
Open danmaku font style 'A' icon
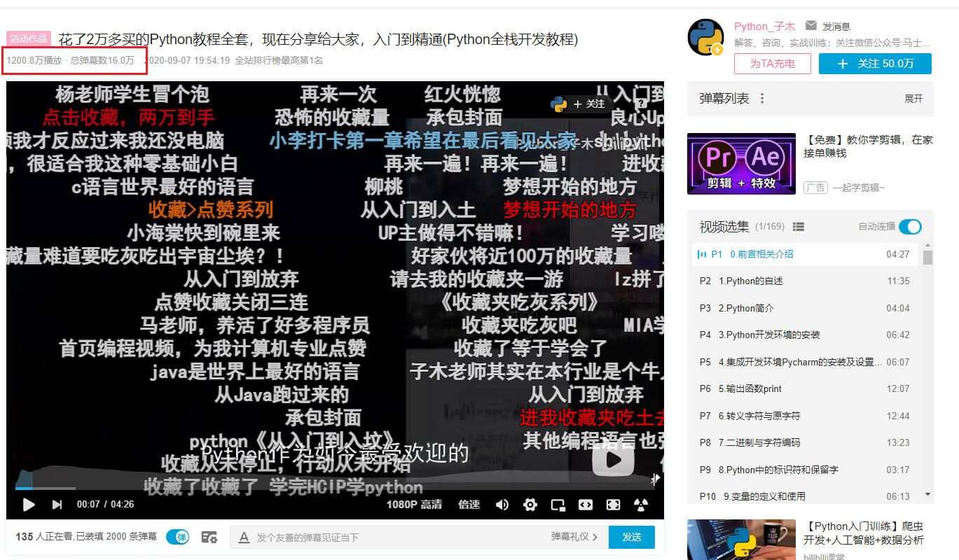244,537
